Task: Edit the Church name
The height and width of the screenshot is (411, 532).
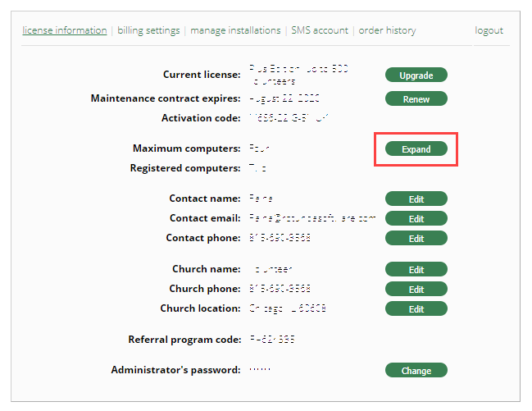Action: [x=416, y=270]
